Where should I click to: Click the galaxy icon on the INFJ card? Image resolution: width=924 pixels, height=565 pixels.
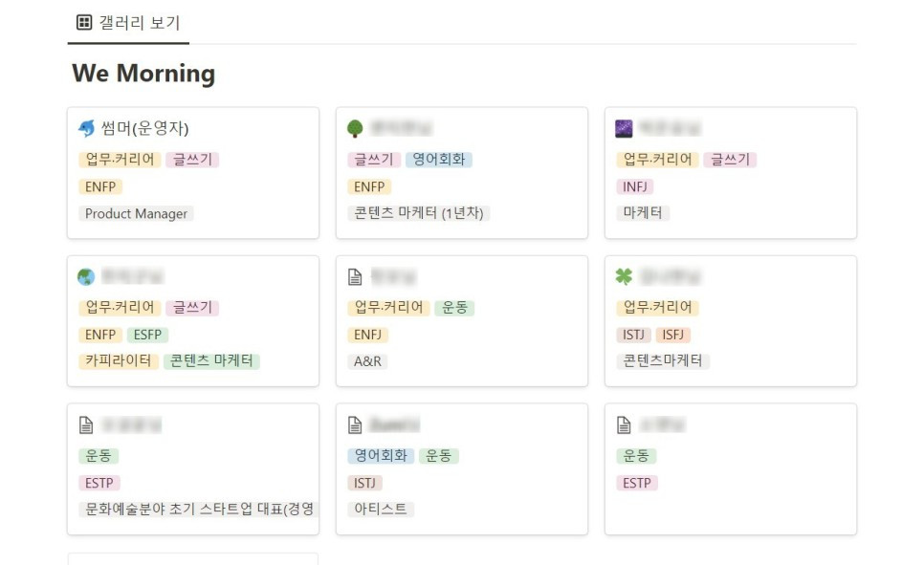pyautogui.click(x=624, y=128)
